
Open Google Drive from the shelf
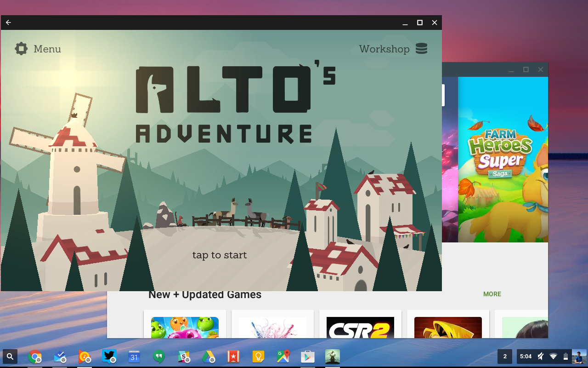209,356
